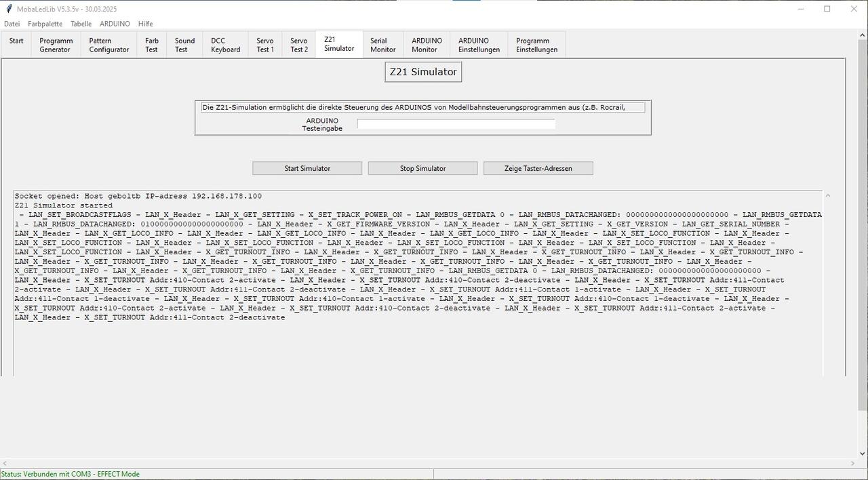Screen dimensions: 868x480
Task: Open the Serial Monitor tab
Action: 382,45
